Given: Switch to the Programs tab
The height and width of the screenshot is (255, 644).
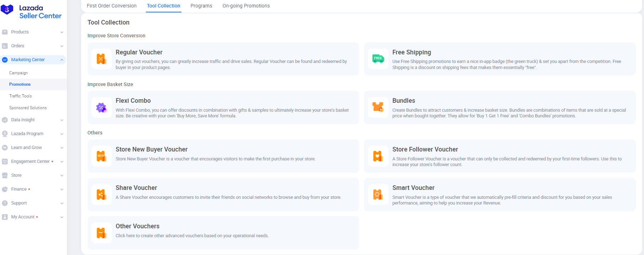Looking at the screenshot, I should click(x=201, y=6).
